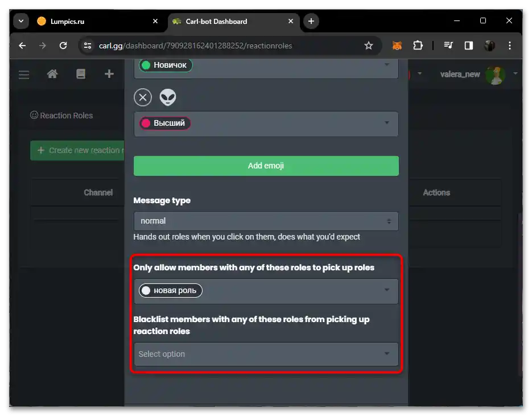532x416 pixels.
Task: Bookmark this page with the star icon
Action: click(369, 46)
